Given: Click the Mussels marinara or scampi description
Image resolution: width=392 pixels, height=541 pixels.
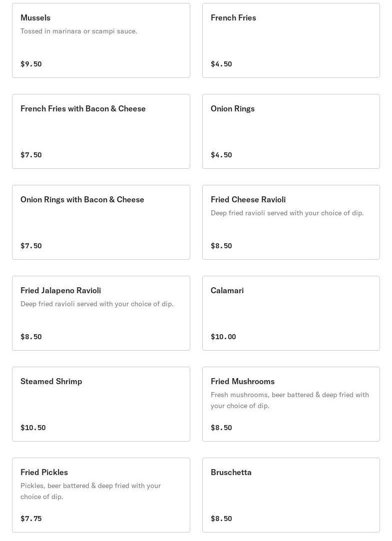Looking at the screenshot, I should click(x=78, y=31).
